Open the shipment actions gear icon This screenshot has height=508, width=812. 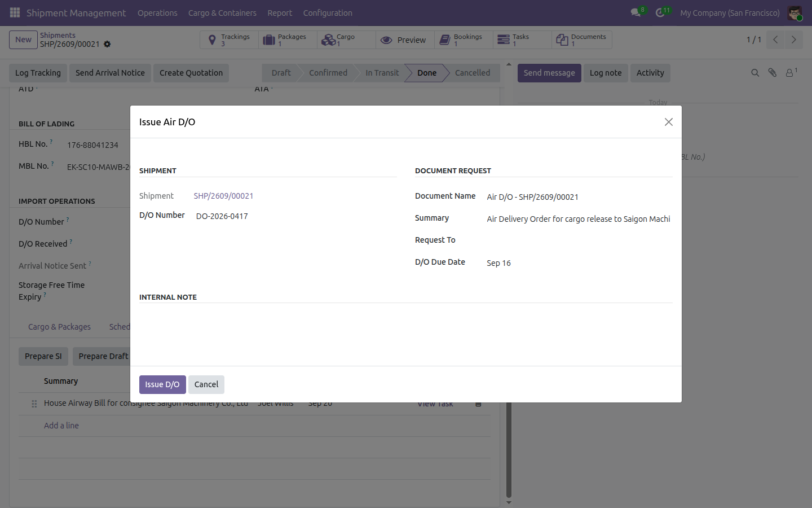[x=107, y=44]
